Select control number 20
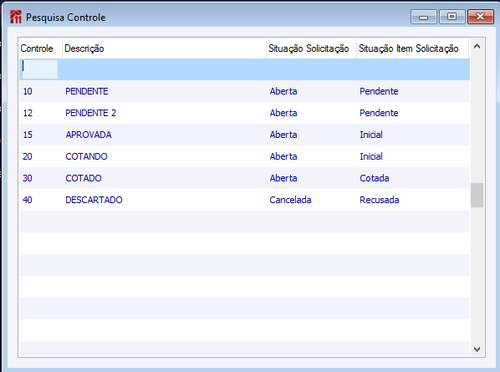Image resolution: width=500 pixels, height=372 pixels. 28,156
